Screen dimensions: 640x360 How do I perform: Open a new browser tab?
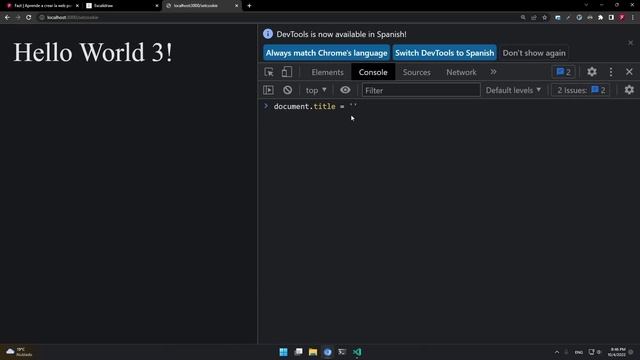[x=249, y=6]
